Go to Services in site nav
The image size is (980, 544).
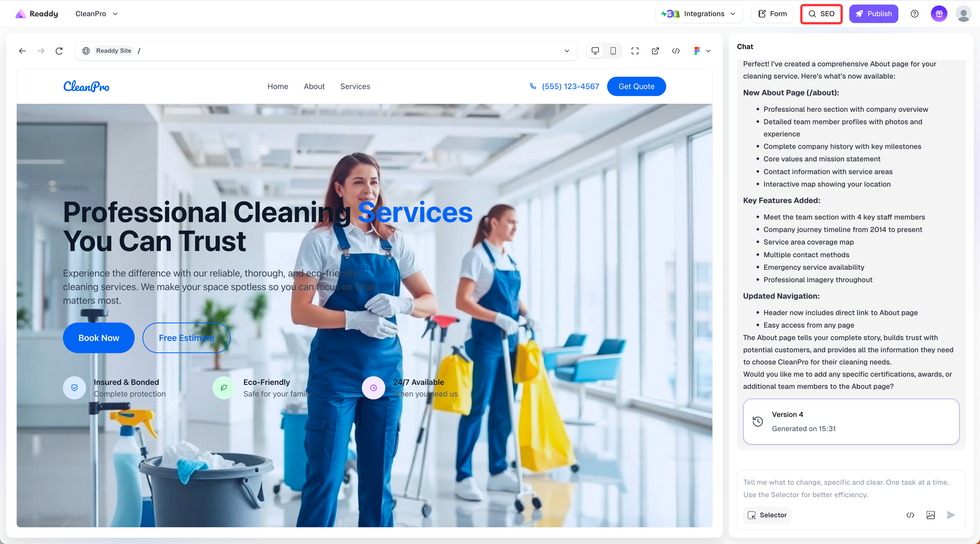[x=355, y=86]
